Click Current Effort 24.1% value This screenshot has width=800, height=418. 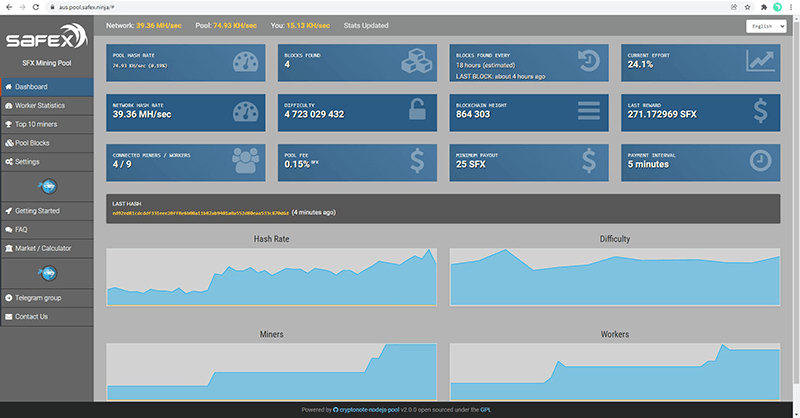click(x=640, y=64)
